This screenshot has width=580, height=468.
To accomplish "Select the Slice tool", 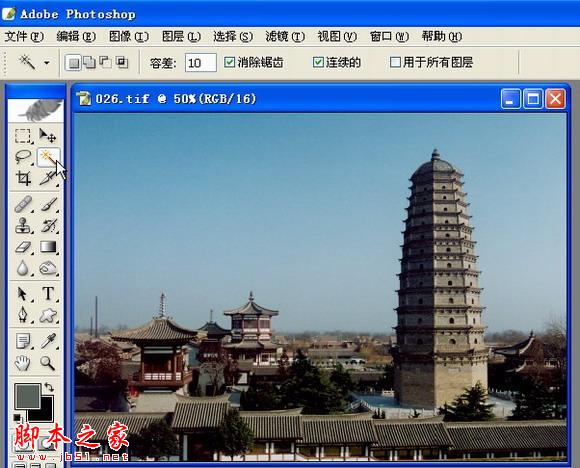I will (x=48, y=178).
